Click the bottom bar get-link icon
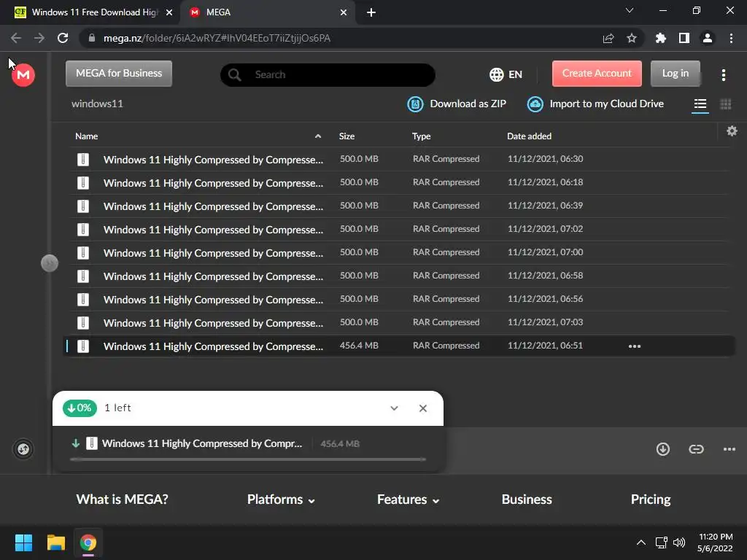This screenshot has width=747, height=560. tap(696, 449)
